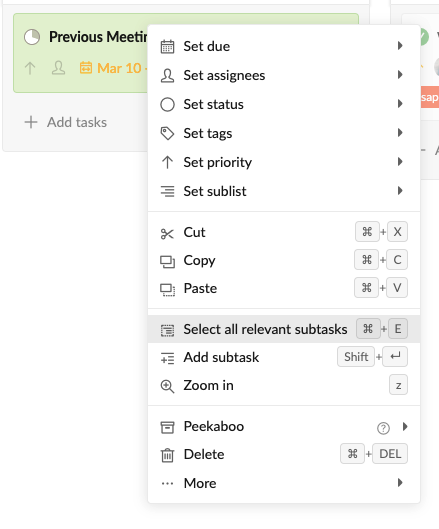Expand the Set sublist submenu arrow

click(400, 191)
